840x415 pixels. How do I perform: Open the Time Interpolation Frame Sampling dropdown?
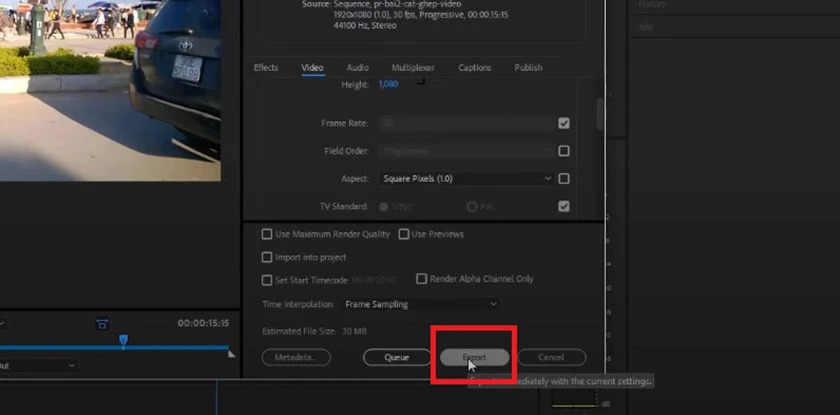(x=420, y=304)
